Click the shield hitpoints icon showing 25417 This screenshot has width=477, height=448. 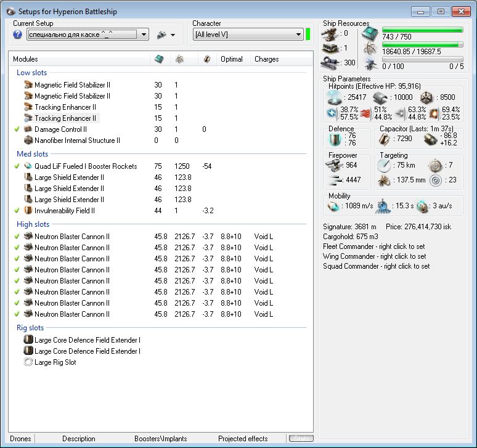pyautogui.click(x=334, y=97)
